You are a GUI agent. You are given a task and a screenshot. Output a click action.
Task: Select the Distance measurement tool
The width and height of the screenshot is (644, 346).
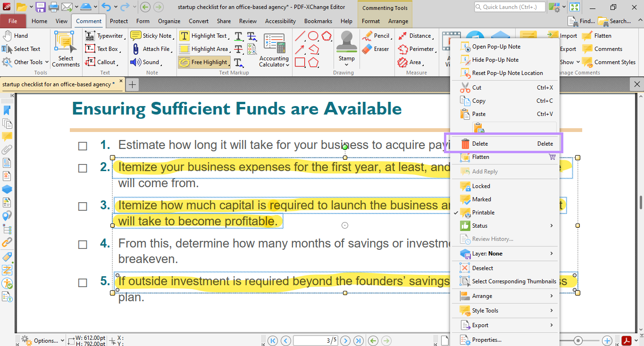(418, 35)
